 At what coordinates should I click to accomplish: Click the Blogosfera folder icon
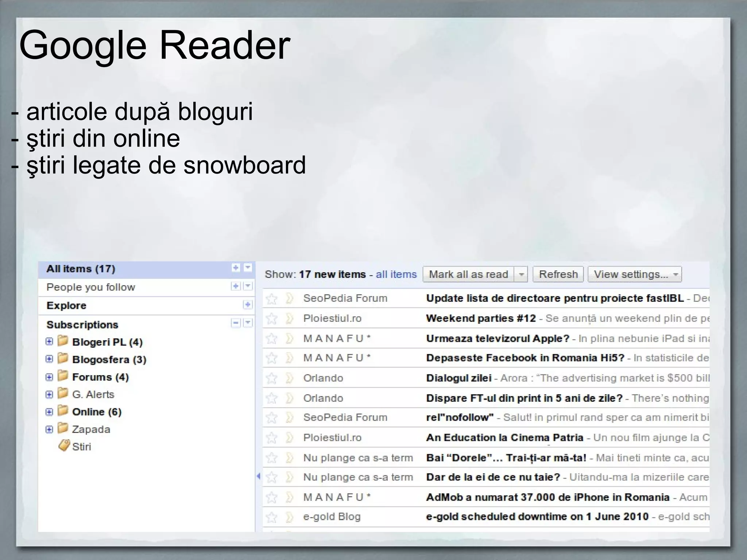[x=63, y=358]
